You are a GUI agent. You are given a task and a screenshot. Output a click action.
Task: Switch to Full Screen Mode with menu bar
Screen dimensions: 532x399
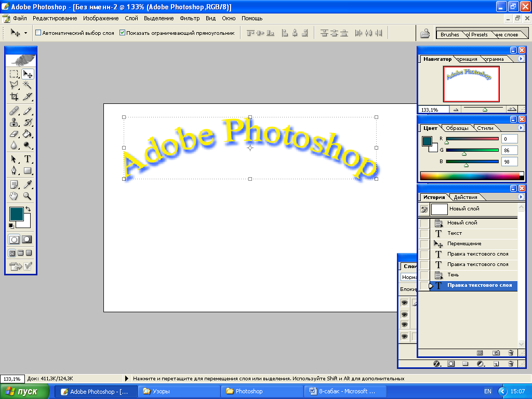tap(21, 253)
